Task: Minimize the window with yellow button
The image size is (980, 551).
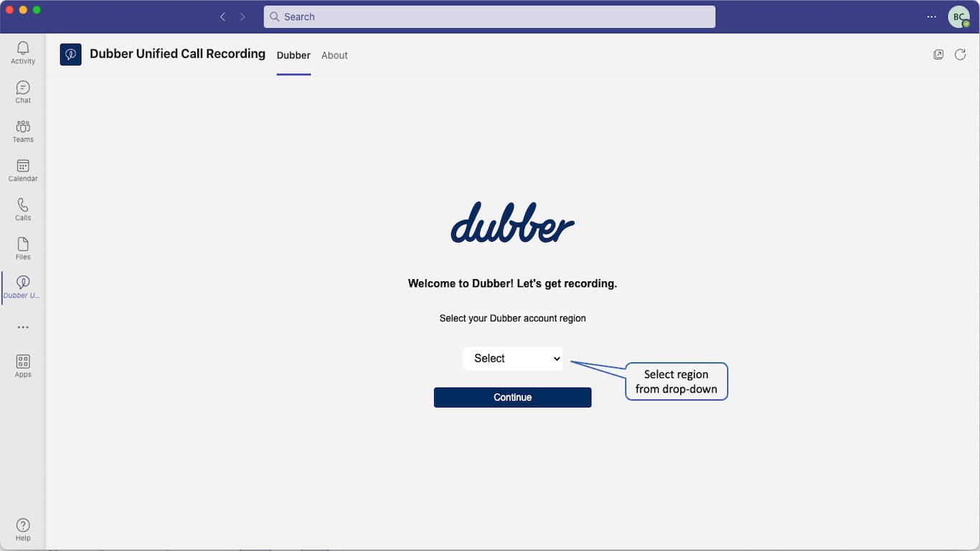Action: pyautogui.click(x=24, y=10)
